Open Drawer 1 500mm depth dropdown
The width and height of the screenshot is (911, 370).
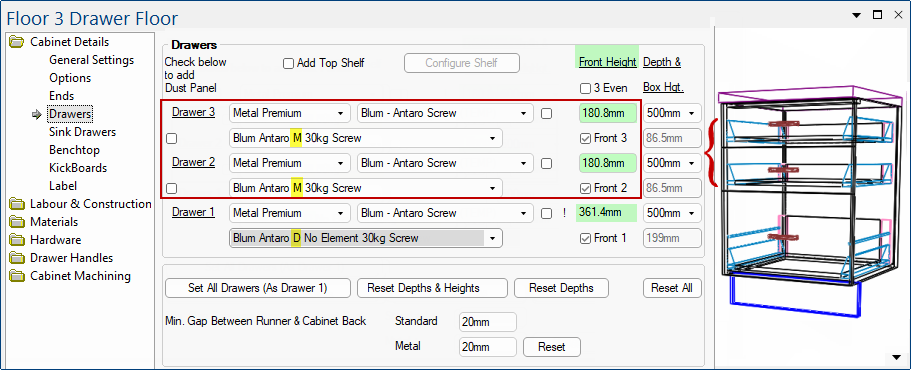click(672, 213)
